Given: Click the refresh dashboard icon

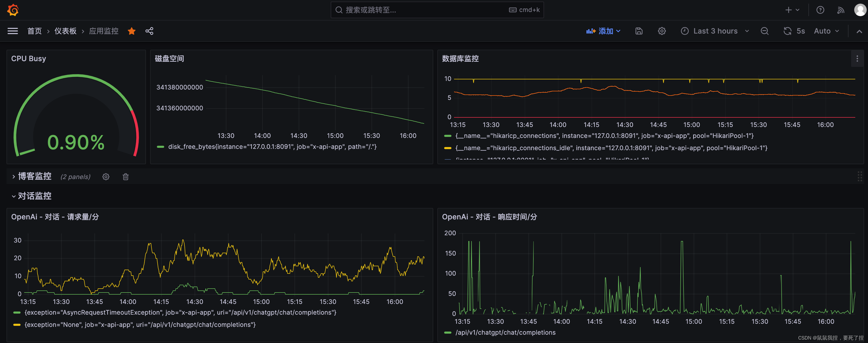Looking at the screenshot, I should (787, 31).
